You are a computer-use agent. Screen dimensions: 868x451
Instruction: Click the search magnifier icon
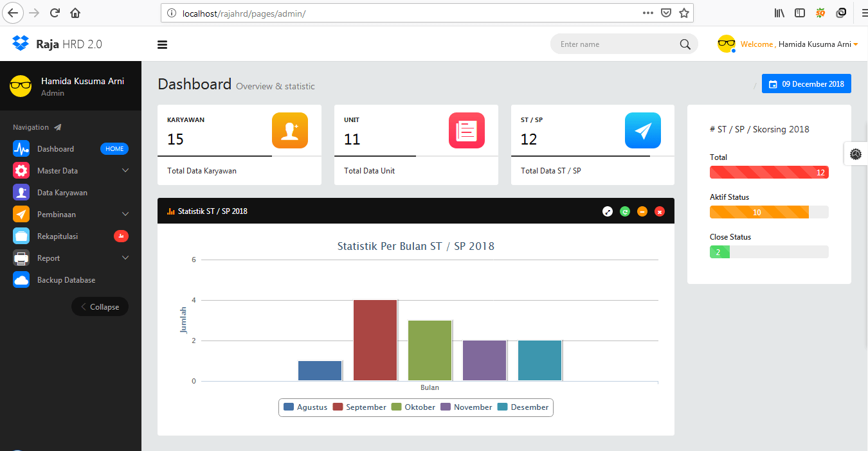(685, 44)
